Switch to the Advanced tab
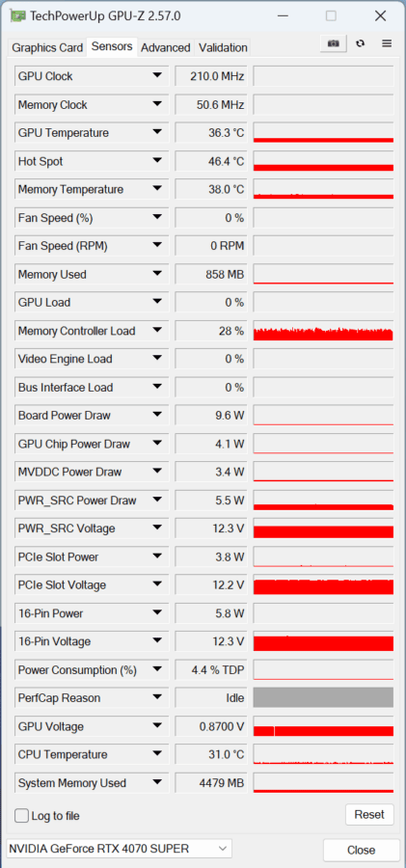 [166, 47]
